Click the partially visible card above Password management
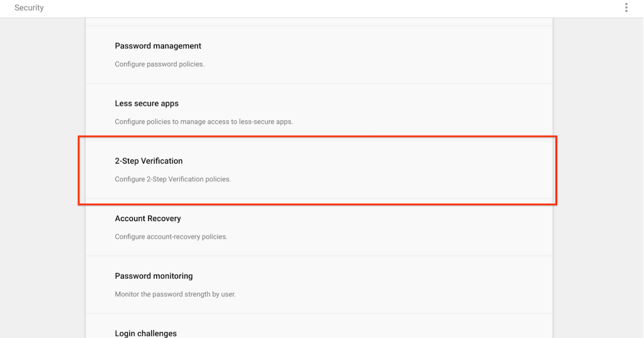 coord(319,21)
